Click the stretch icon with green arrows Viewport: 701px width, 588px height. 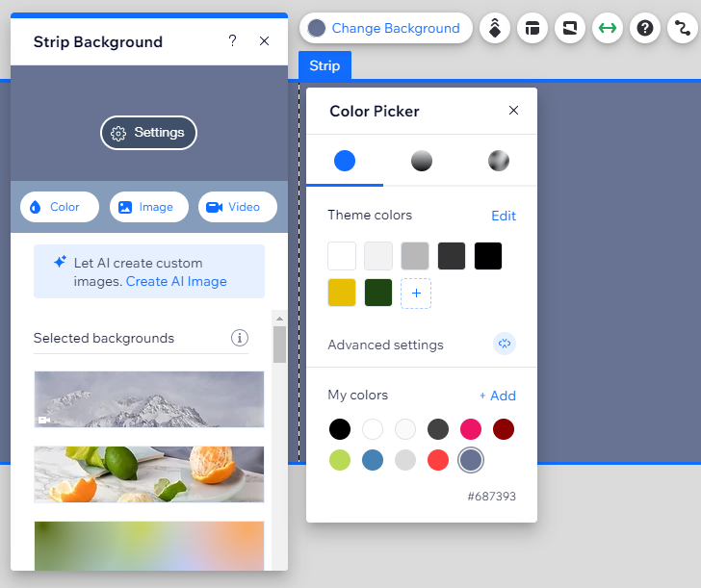[x=607, y=28]
